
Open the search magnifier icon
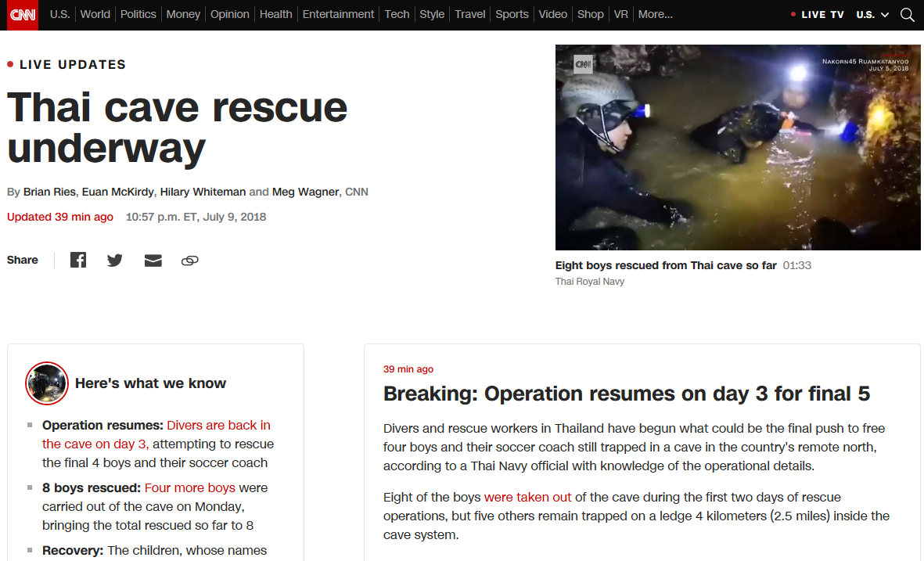pos(908,15)
